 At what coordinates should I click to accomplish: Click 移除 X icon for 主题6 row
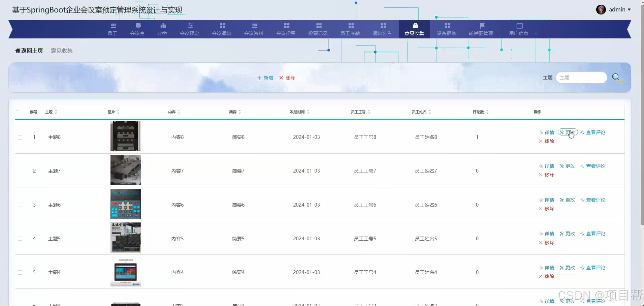(x=541, y=209)
